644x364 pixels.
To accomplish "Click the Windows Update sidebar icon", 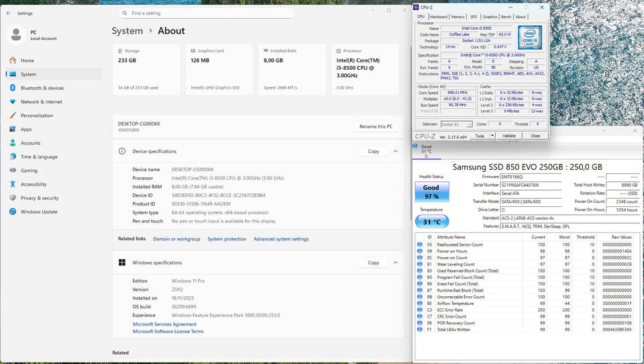I will (13, 212).
